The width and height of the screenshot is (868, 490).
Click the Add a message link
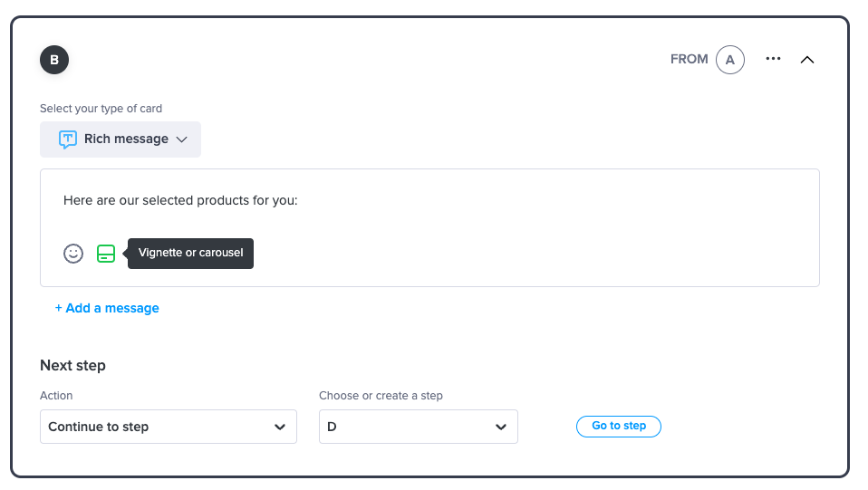pyautogui.click(x=107, y=308)
